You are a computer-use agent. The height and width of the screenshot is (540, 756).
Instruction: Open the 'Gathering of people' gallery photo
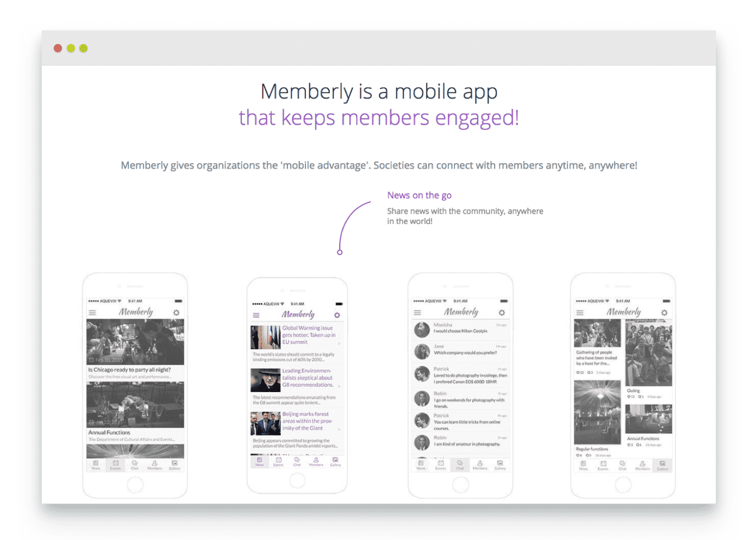[597, 333]
